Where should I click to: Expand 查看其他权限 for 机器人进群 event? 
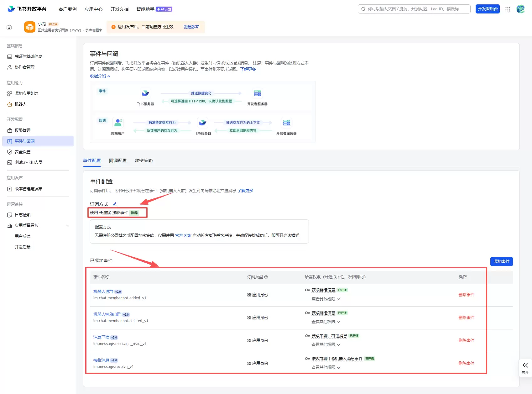[x=326, y=299]
